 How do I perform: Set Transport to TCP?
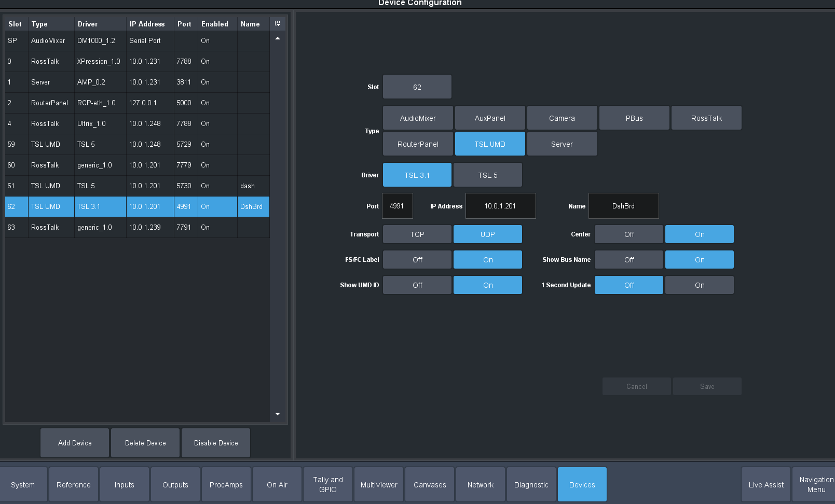coord(417,234)
